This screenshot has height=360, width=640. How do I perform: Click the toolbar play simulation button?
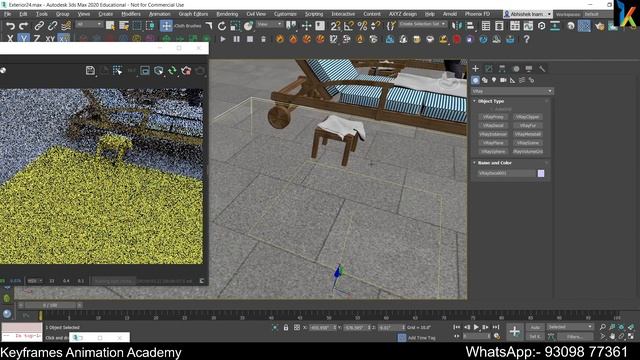tap(223, 39)
